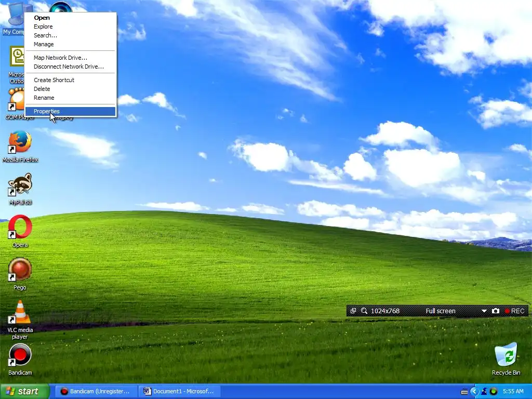The image size is (532, 399).
Task: Choose Disconnect Network Drive... entry
Action: 71,66
